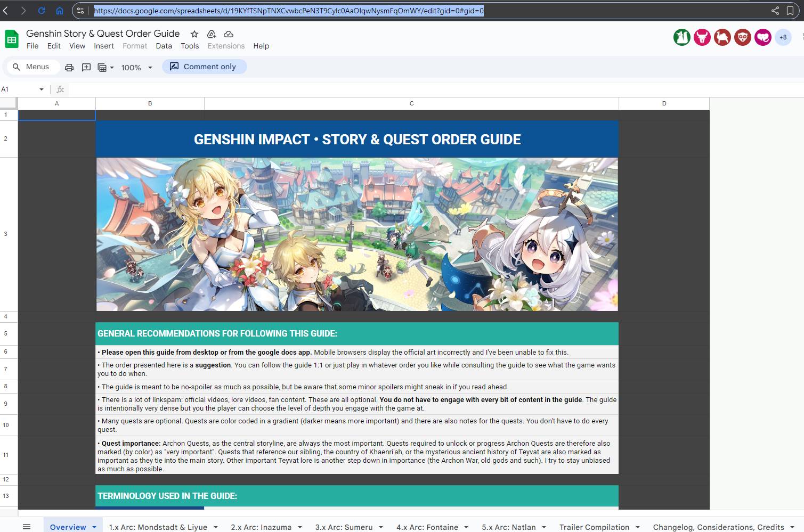Viewport: 804px width, 532px height.
Task: Select column C header
Action: tap(411, 103)
